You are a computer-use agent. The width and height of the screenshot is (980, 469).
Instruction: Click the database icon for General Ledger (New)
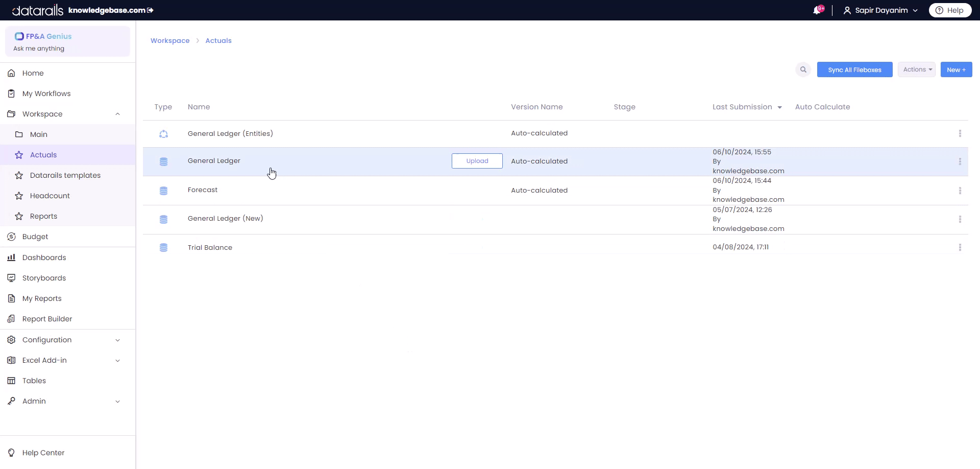pos(163,219)
